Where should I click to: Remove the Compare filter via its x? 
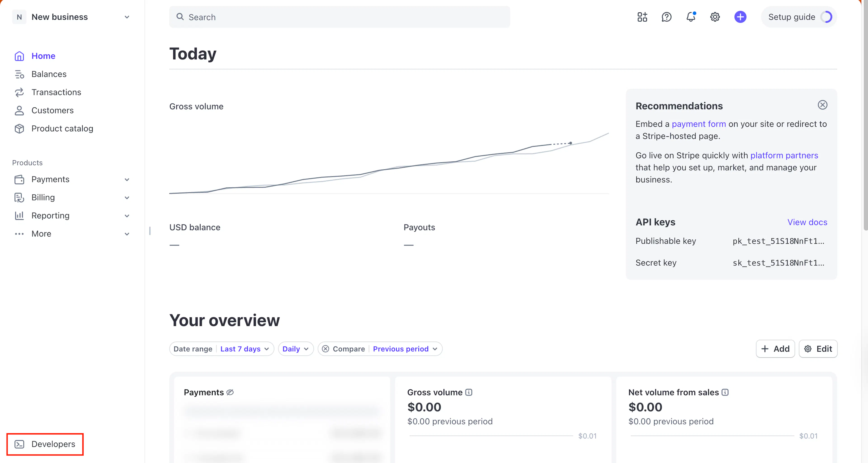(325, 349)
